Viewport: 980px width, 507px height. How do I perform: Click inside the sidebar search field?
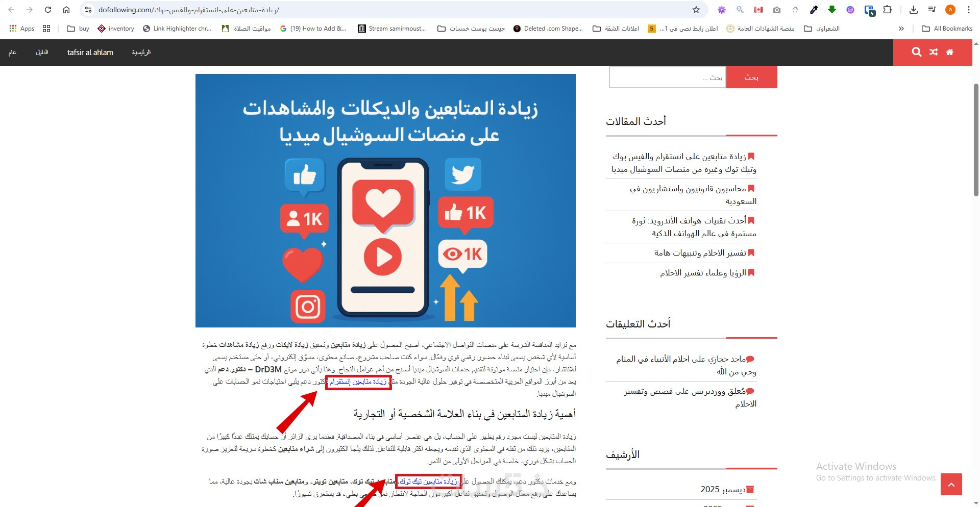(668, 77)
